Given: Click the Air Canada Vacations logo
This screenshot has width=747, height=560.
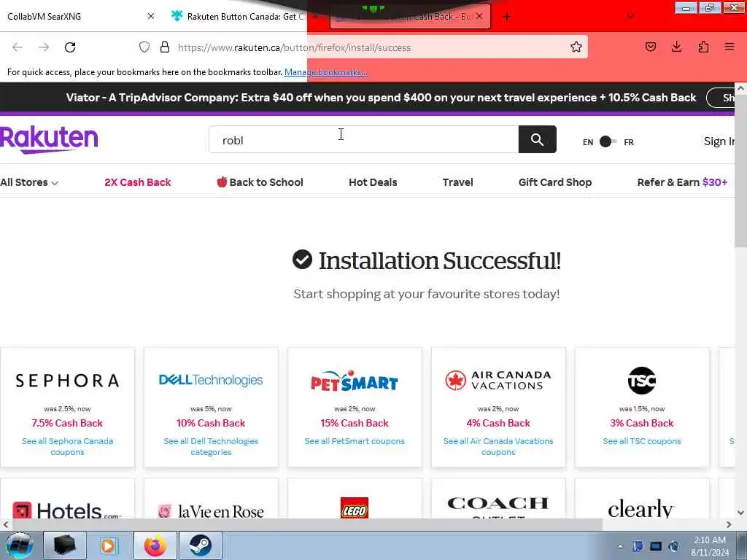Looking at the screenshot, I should point(498,381).
